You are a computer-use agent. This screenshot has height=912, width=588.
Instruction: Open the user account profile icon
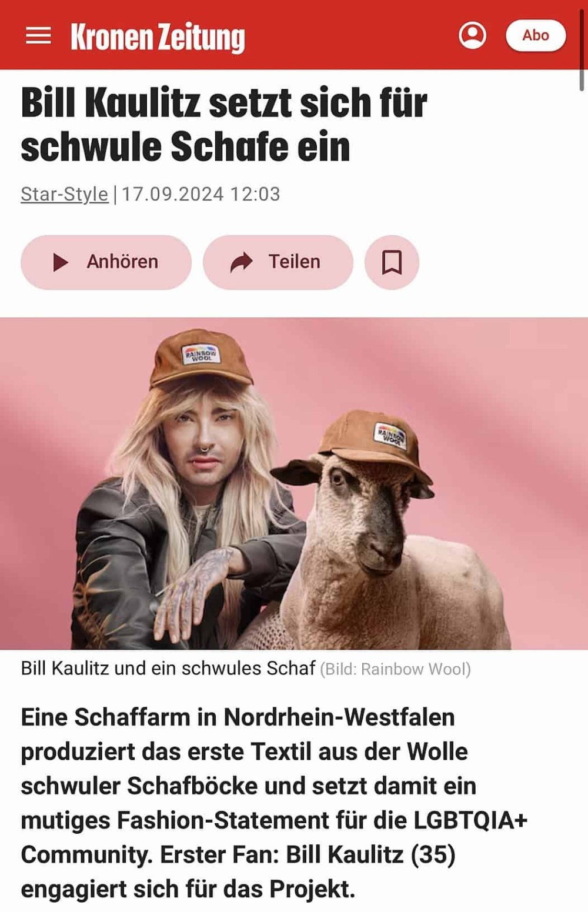click(x=472, y=35)
